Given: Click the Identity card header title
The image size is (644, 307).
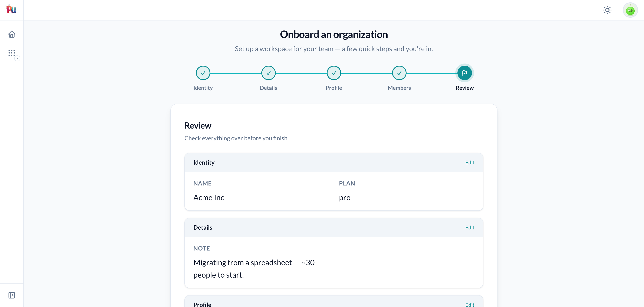Looking at the screenshot, I should click(204, 162).
